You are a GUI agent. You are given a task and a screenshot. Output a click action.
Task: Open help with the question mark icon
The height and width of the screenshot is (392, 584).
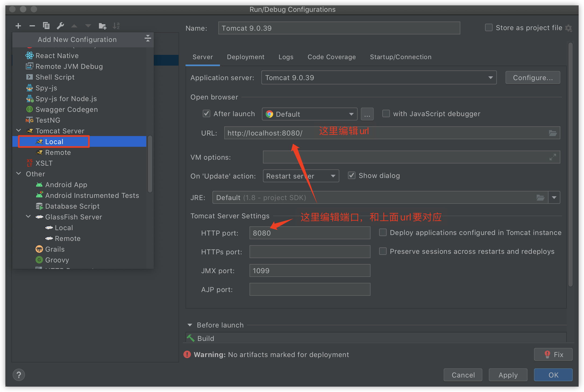(x=19, y=375)
